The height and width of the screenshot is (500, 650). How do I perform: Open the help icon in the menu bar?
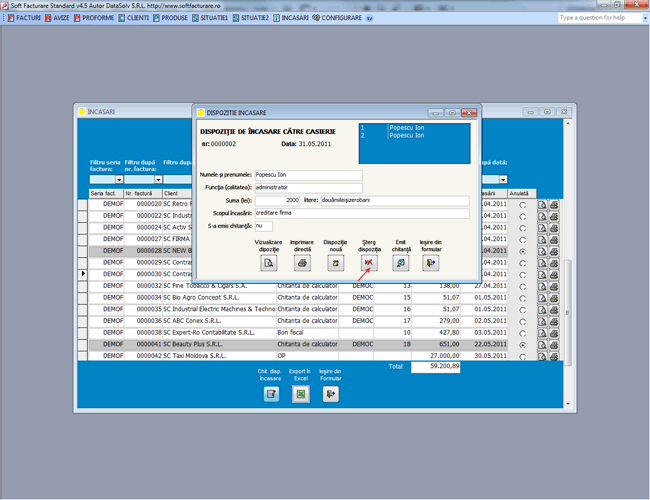click(370, 18)
